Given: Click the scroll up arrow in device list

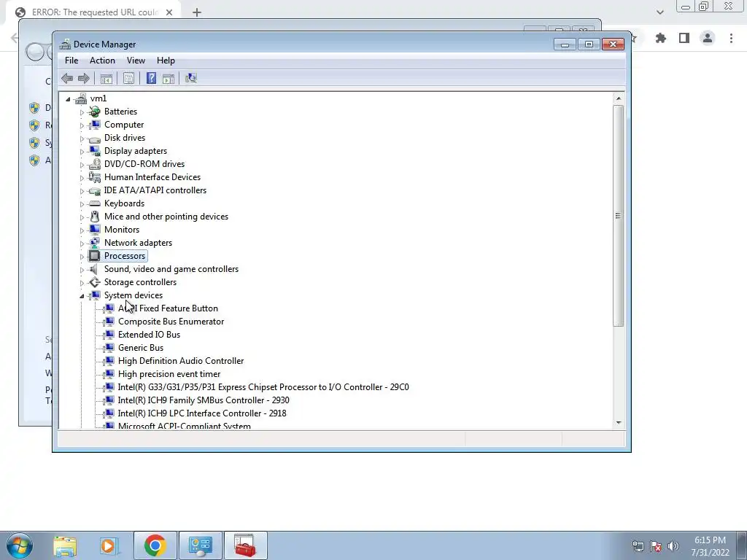Looking at the screenshot, I should click(619, 98).
